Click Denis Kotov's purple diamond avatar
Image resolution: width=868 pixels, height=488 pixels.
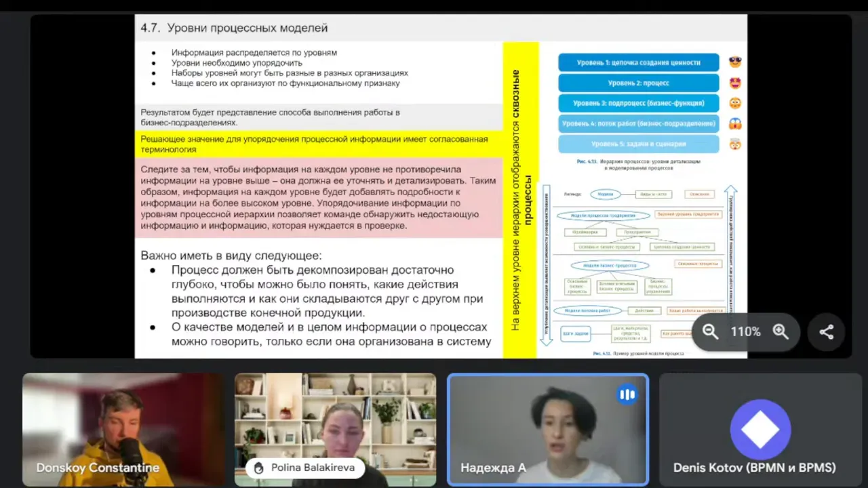(760, 430)
